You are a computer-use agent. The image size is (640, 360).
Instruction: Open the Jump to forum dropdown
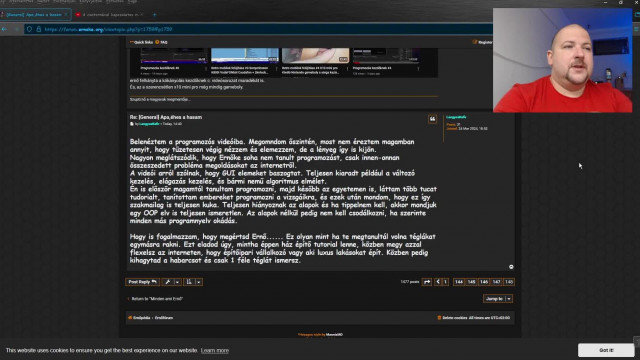point(498,299)
